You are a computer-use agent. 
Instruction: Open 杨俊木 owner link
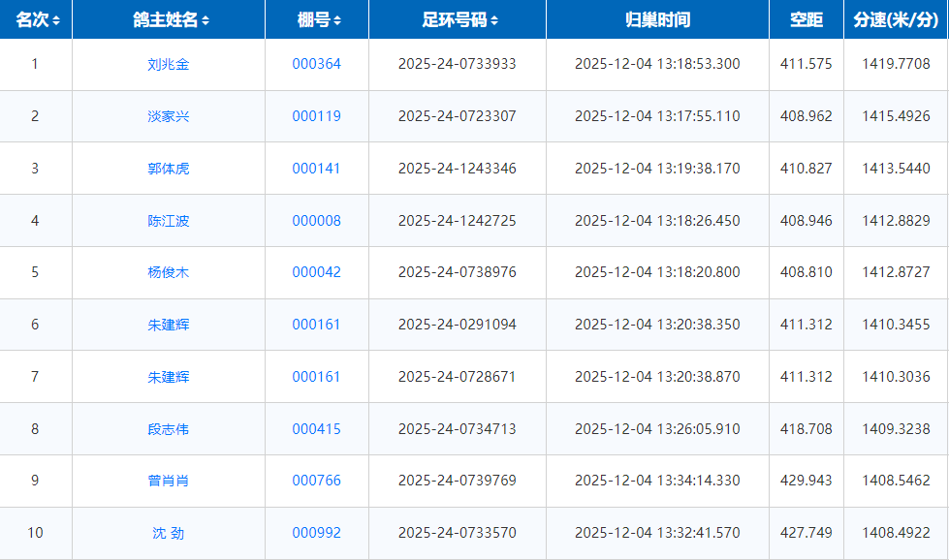(x=169, y=273)
